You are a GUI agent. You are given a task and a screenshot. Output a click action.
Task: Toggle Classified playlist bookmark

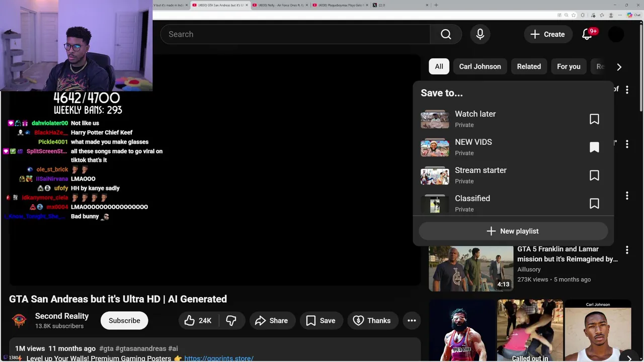click(x=594, y=204)
